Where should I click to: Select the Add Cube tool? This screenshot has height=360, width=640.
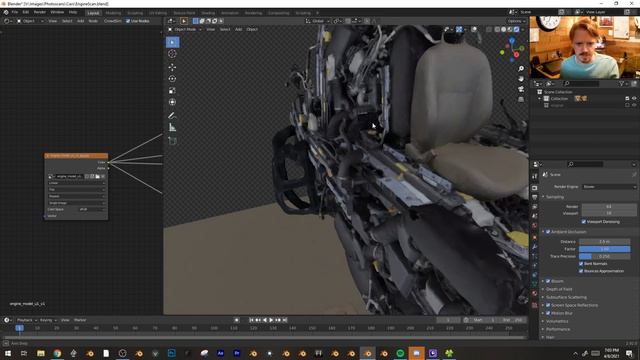(x=172, y=141)
